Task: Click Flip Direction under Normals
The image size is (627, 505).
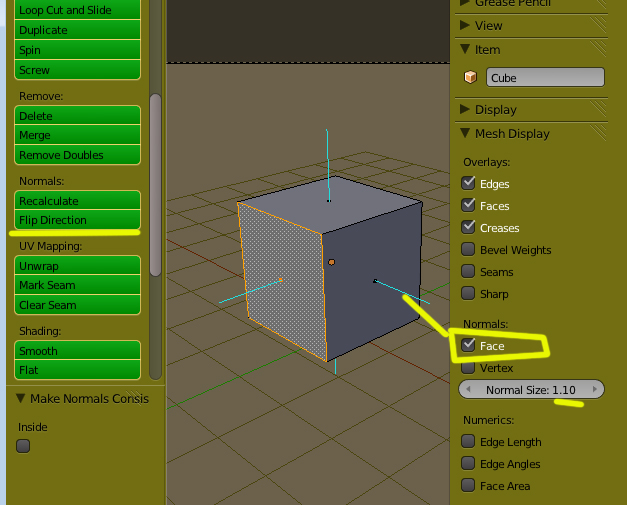Action: (x=77, y=220)
